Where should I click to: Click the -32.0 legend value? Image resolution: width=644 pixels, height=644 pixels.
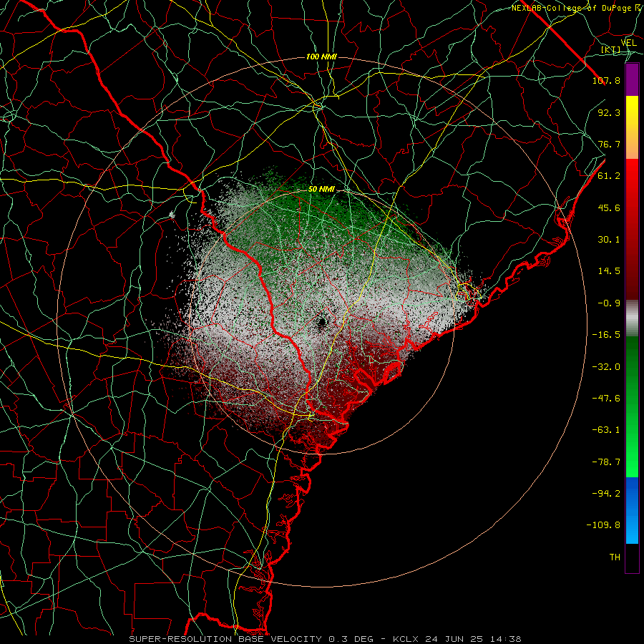(x=606, y=367)
